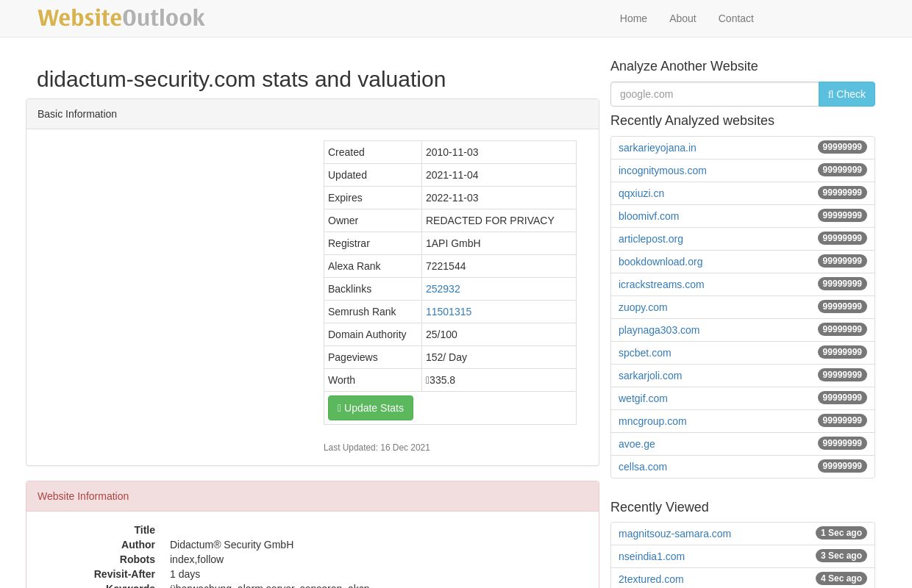Open the 11501315 Semrush rank link
Screen dimensions: 912x588
pyautogui.click(x=449, y=312)
